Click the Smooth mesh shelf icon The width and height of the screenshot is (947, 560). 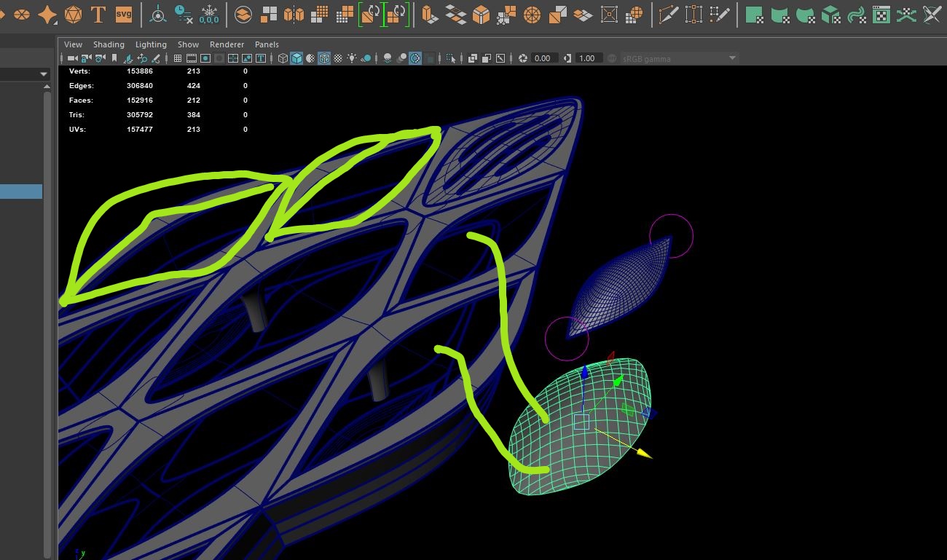tap(318, 14)
